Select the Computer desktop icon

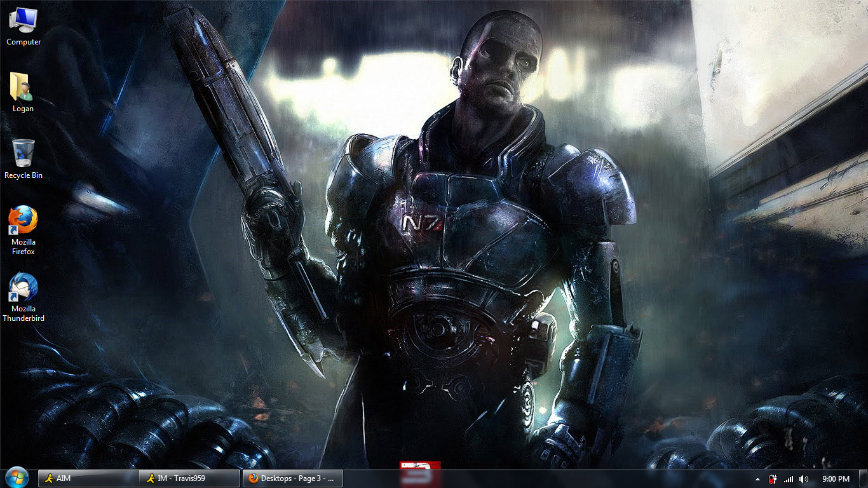coord(24,27)
